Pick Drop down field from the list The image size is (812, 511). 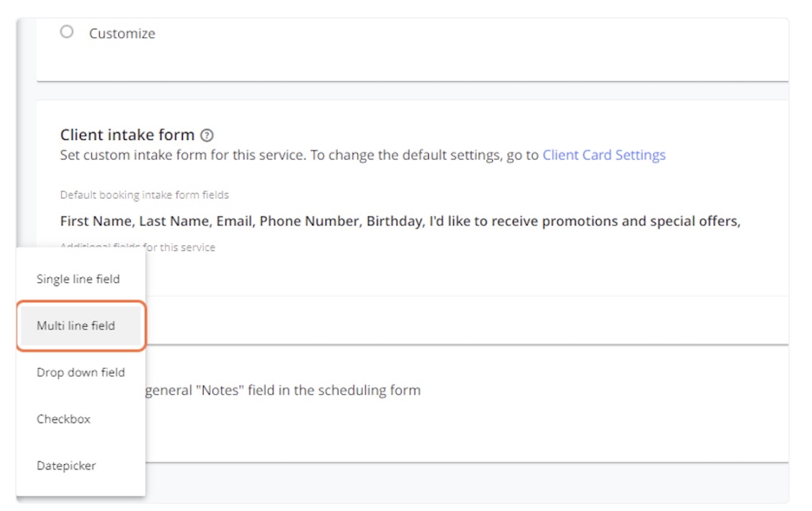tap(80, 372)
